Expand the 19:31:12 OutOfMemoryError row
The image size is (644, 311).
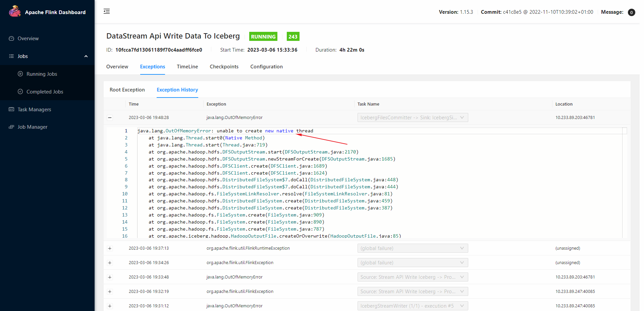coord(110,306)
